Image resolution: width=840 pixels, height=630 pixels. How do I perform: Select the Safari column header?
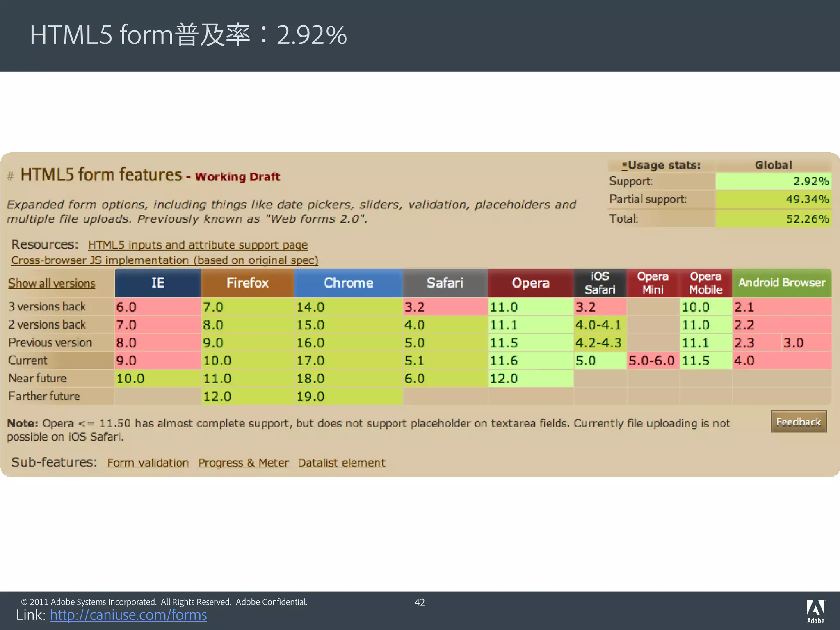445,283
